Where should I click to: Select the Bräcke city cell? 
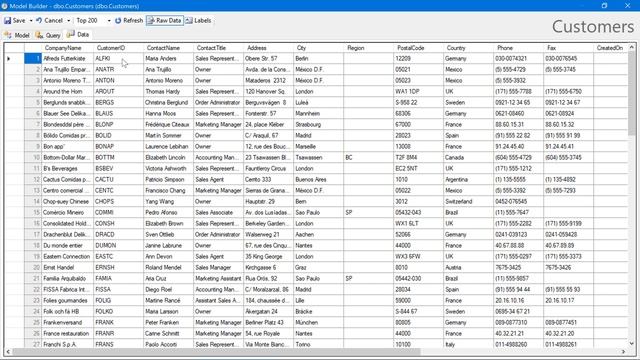click(318, 311)
